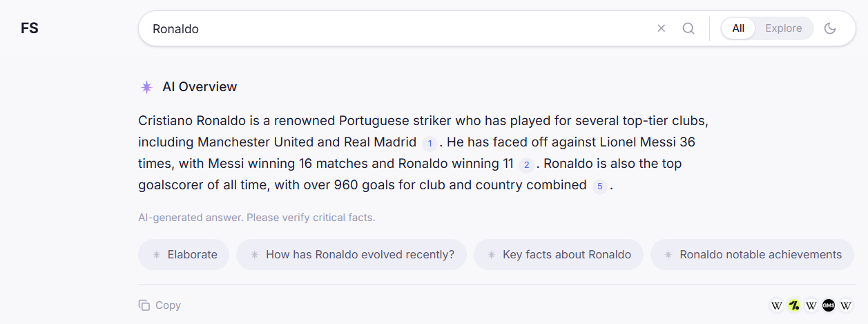Open the GMS source icon
The height and width of the screenshot is (324, 868).
829,305
